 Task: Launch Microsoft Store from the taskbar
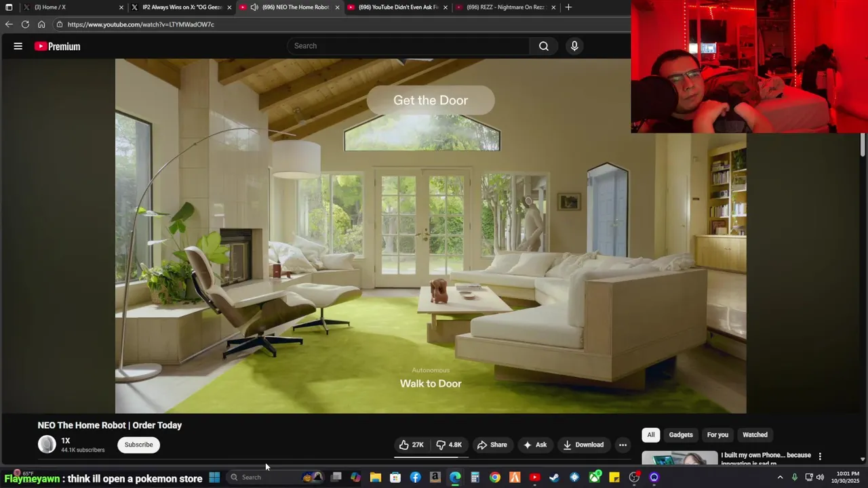tap(395, 477)
